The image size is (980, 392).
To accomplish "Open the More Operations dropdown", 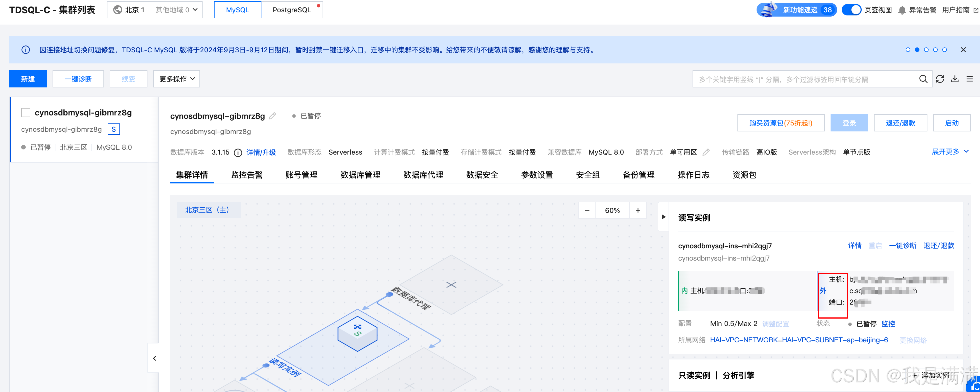I will (177, 79).
